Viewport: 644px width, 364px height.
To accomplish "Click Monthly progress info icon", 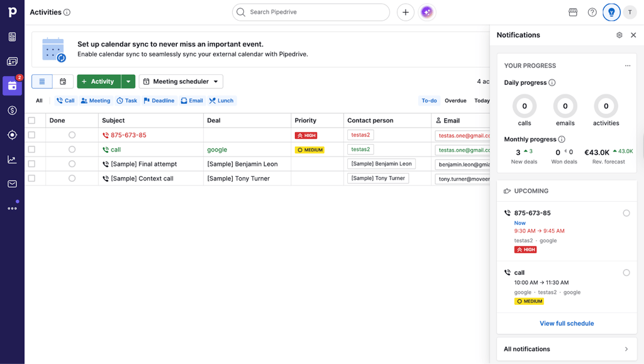I will pos(562,139).
